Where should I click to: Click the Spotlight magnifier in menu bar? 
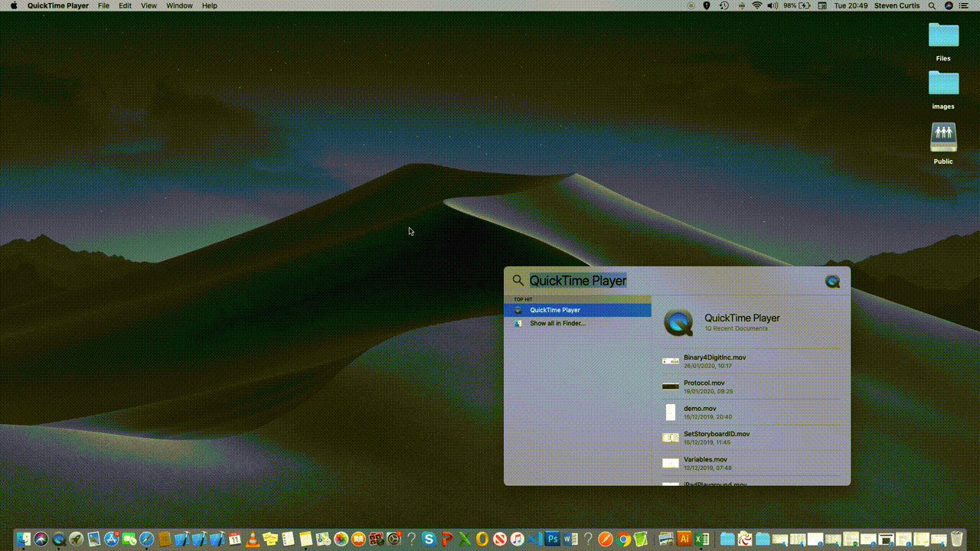932,5
